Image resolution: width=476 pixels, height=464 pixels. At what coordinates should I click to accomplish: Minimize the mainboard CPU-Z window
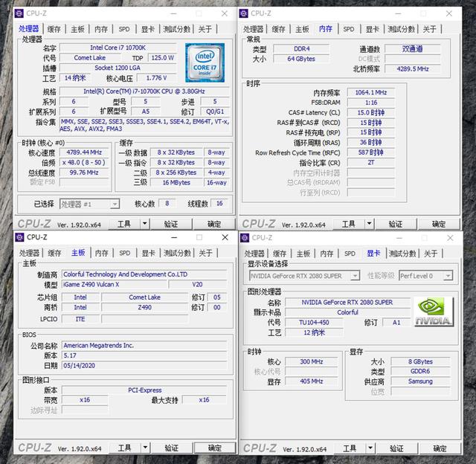click(174, 237)
